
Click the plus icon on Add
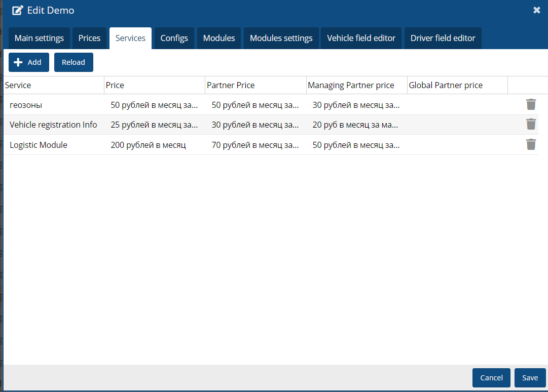coord(18,62)
